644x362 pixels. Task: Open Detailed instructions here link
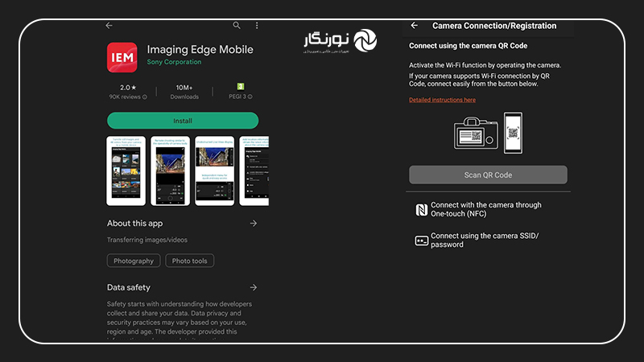[442, 100]
